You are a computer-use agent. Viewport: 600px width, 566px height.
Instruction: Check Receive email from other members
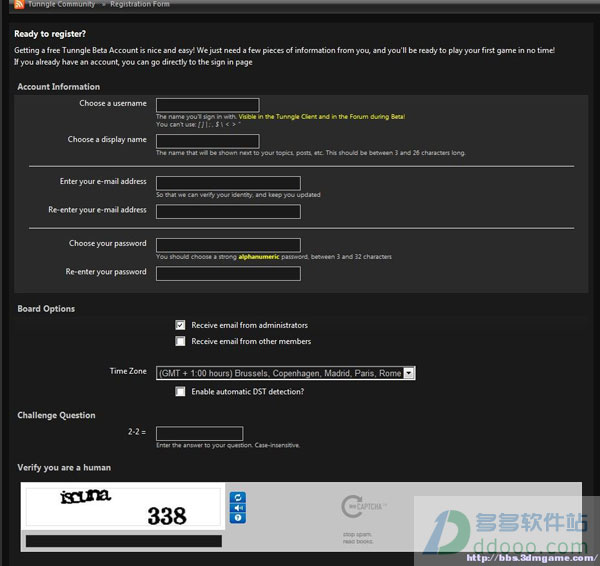tap(180, 341)
